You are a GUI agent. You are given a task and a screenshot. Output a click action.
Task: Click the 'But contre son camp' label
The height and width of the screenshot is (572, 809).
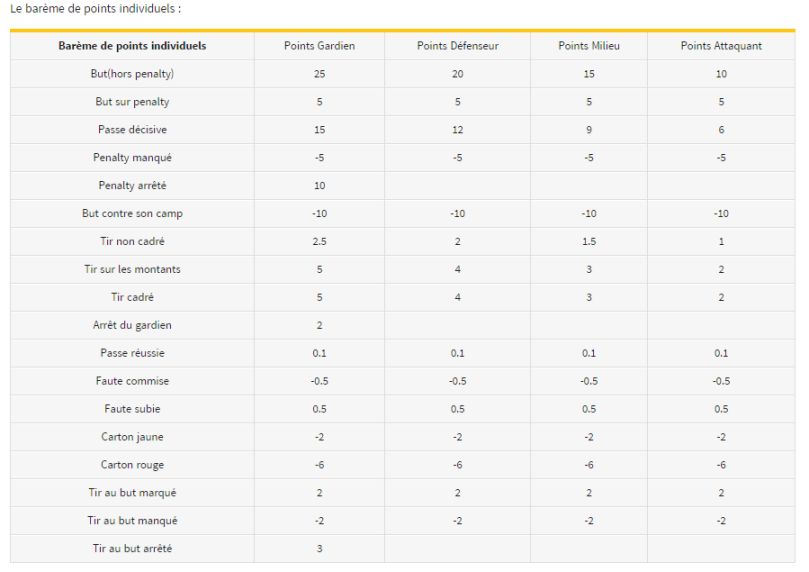[132, 213]
